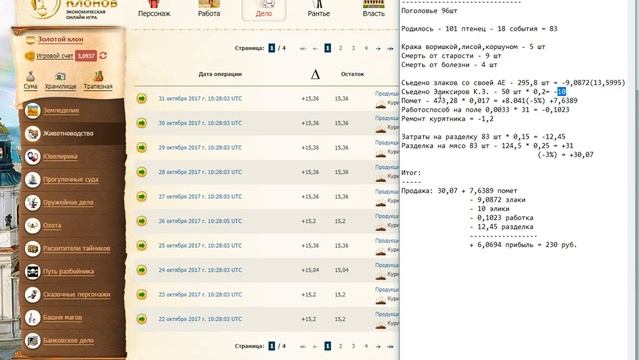Open the 26 октября 2017 operation date

200,221
